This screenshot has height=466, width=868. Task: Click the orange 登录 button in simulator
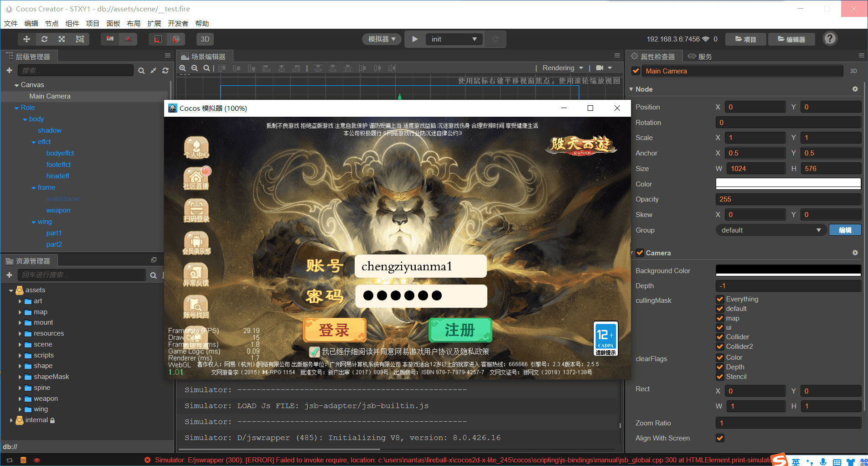point(334,330)
